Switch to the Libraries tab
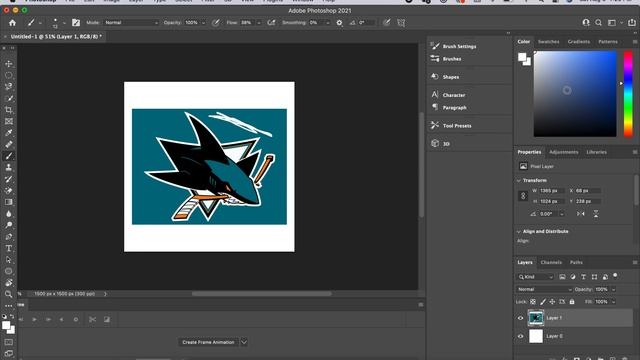 pyautogui.click(x=596, y=152)
